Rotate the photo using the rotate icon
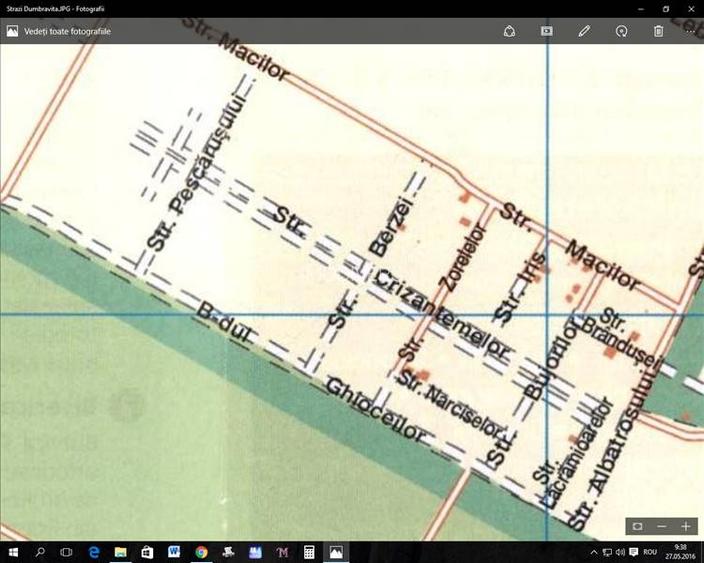 pyautogui.click(x=621, y=31)
